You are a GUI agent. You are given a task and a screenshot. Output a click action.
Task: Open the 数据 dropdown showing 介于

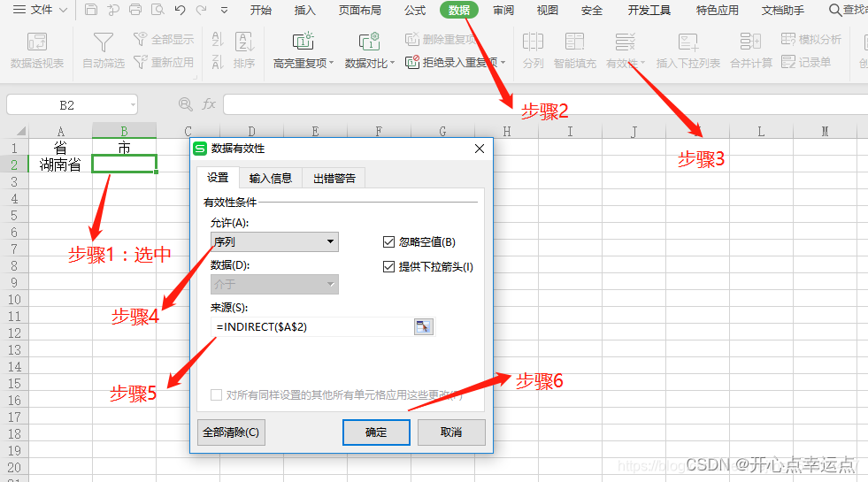click(274, 285)
